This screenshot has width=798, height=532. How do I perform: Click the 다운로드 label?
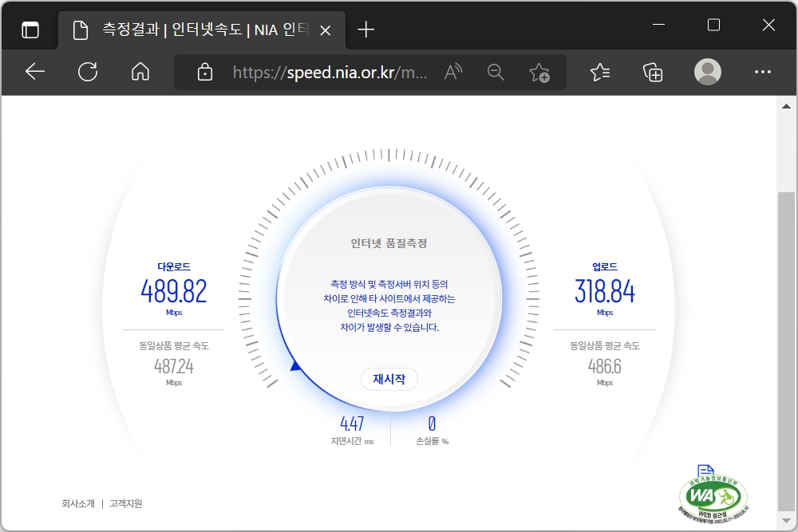click(174, 266)
